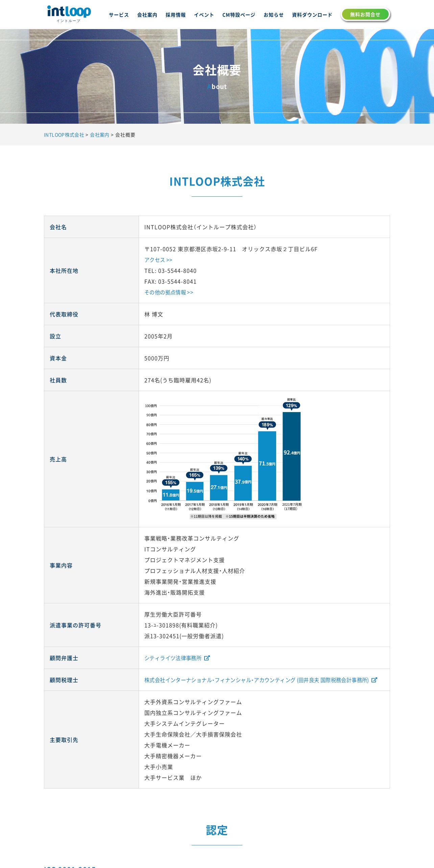Open the 株式会社インターナショナル・フィナンシャル・アカウンティング link
This screenshot has width=434, height=868.
tap(257, 680)
